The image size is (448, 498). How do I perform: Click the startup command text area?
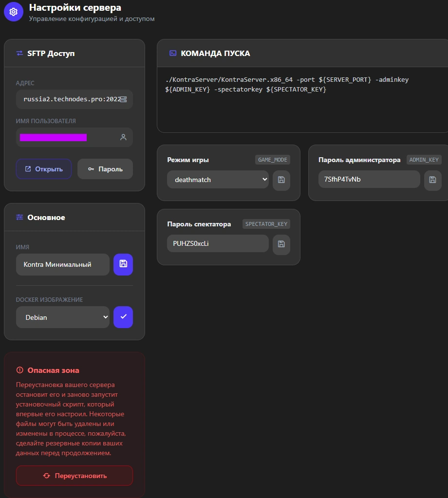click(x=302, y=100)
